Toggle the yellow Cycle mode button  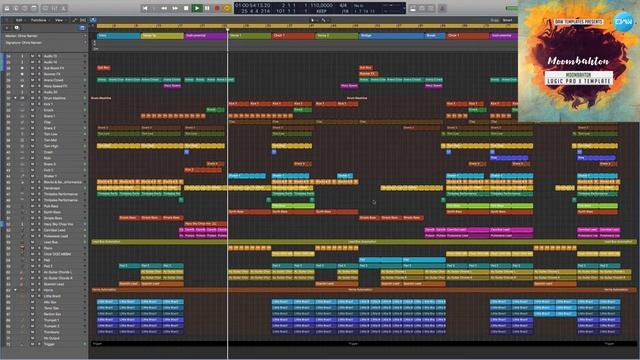pos(227,8)
